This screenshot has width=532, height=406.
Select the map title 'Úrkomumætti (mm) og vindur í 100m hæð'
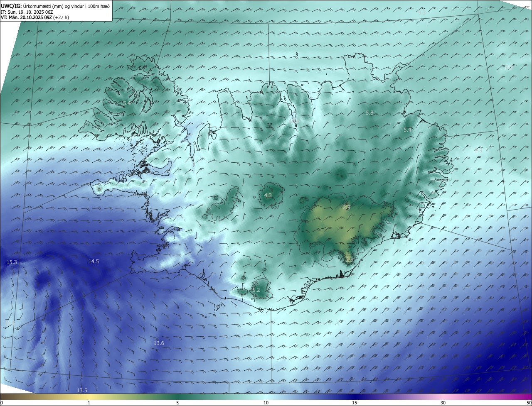[x=66, y=6]
